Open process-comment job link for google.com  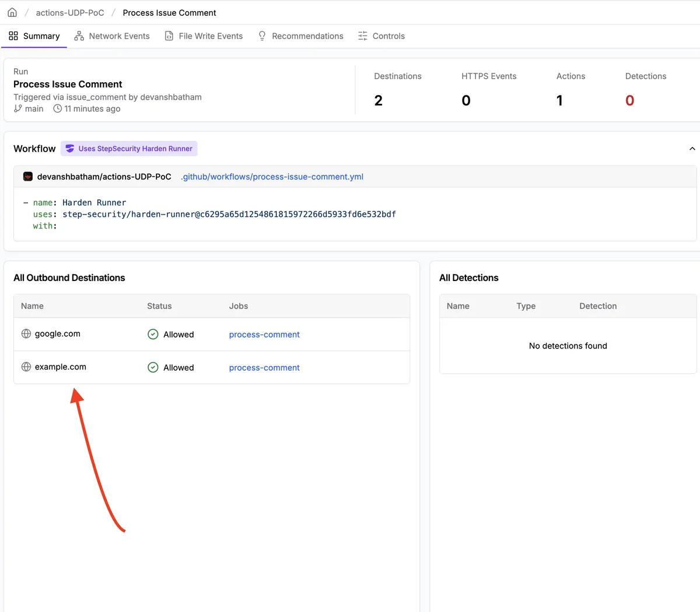(264, 335)
